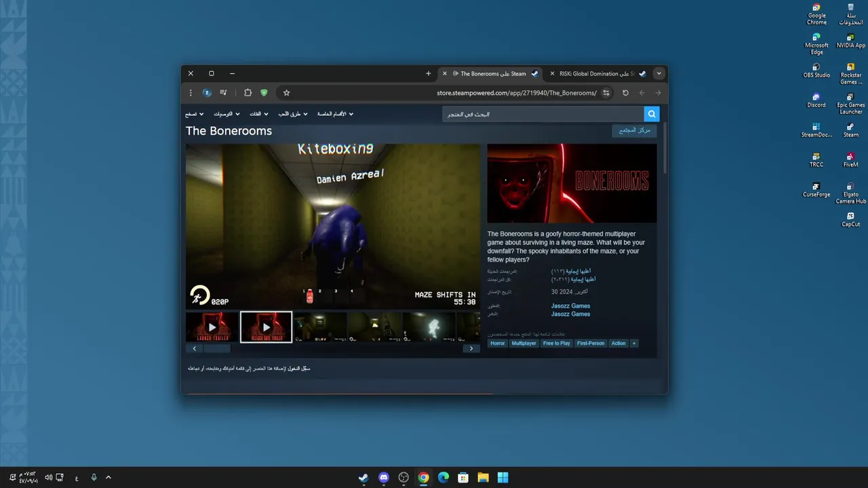Screen dimensions: 868x488
Task: Click the Steam store search field
Action: [543, 114]
